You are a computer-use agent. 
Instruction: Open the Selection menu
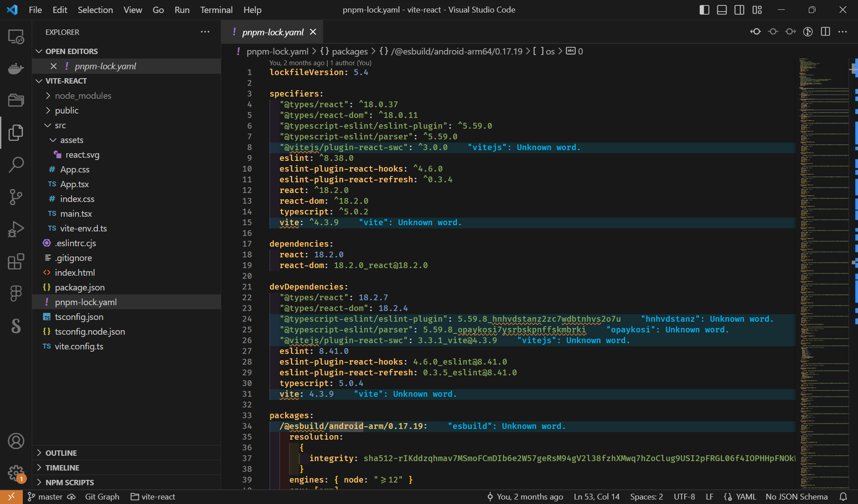(x=95, y=10)
